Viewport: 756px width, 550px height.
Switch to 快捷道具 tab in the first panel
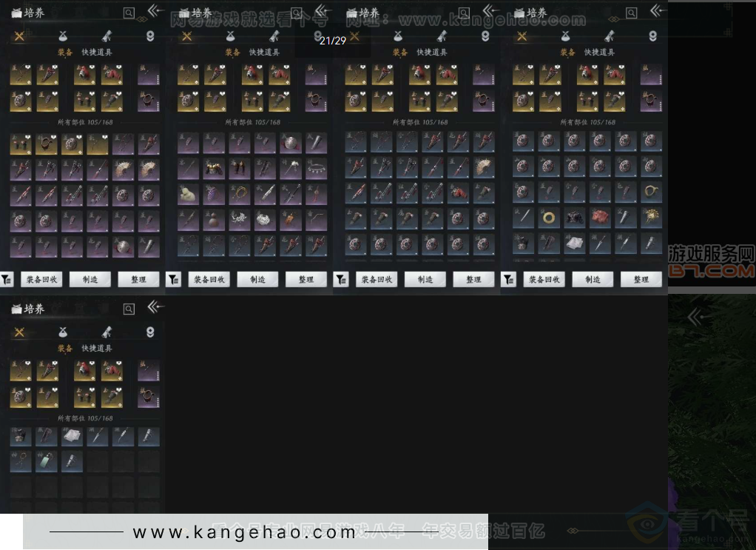[x=96, y=52]
